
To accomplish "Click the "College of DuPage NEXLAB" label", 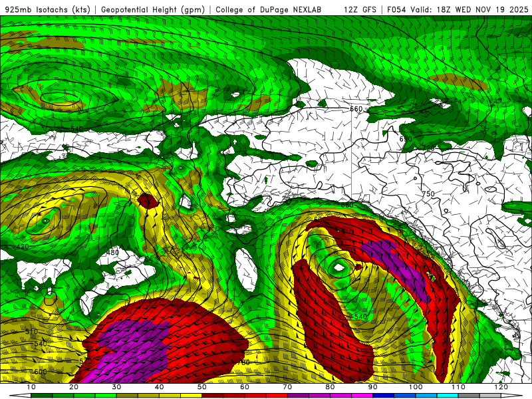I will 269,9.
